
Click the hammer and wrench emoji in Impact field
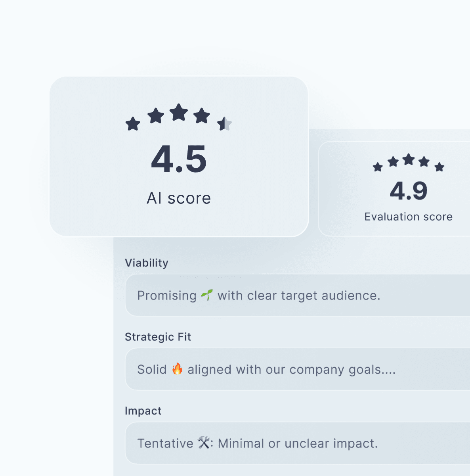tap(204, 443)
